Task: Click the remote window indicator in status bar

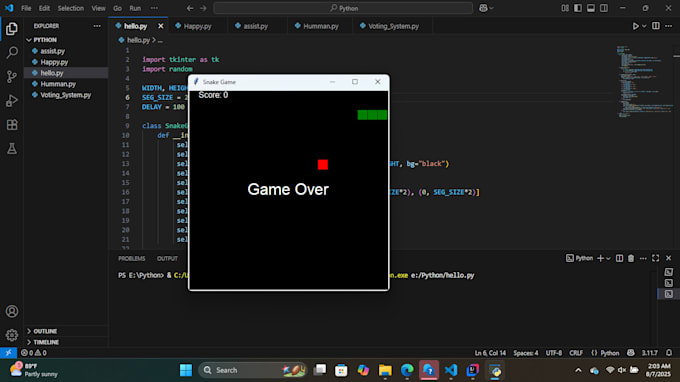Action: coord(8,353)
